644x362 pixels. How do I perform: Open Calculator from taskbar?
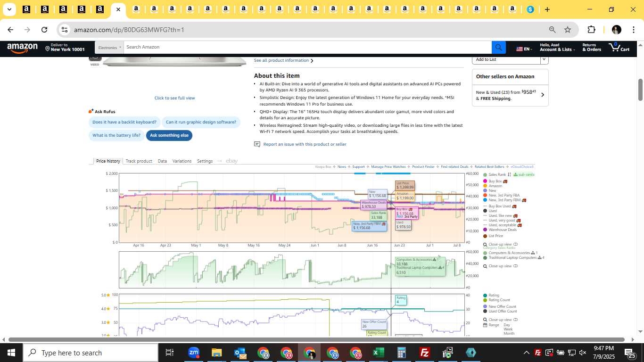(x=402, y=353)
